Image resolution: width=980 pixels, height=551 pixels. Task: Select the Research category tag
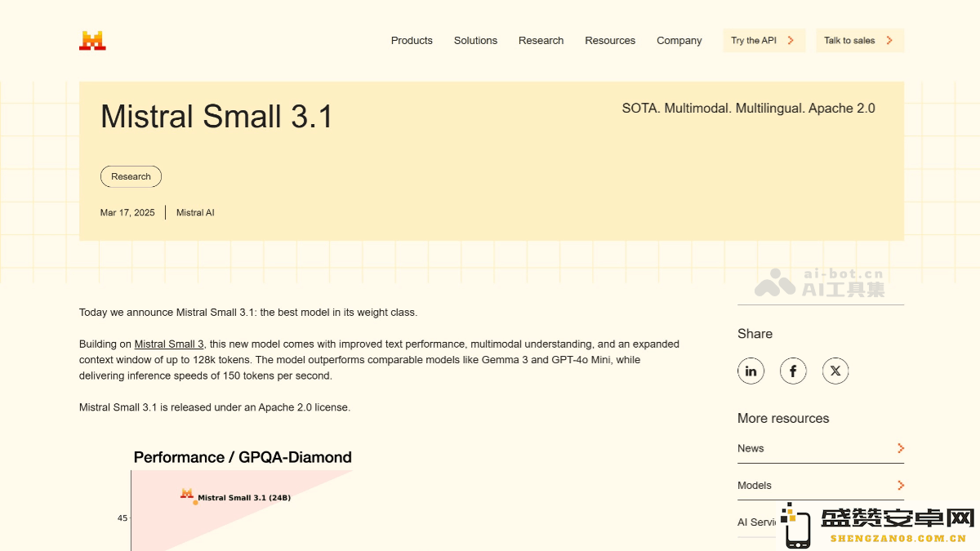coord(131,176)
